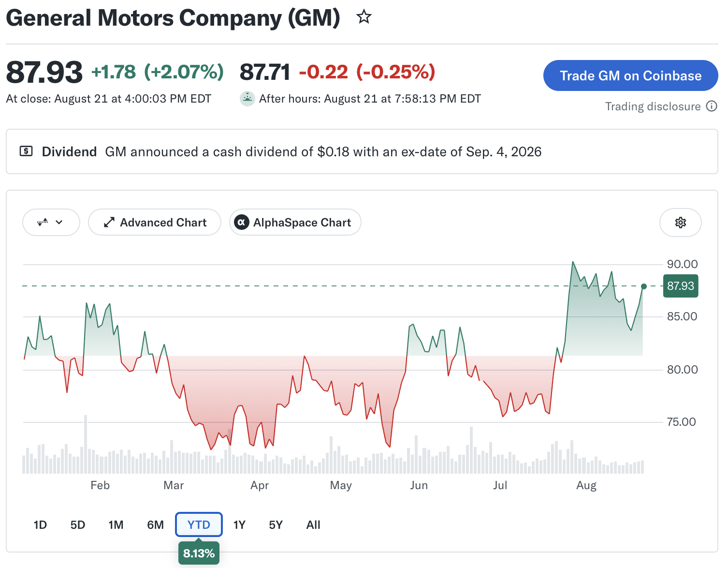Click the Apr x-axis label
The width and height of the screenshot is (728, 568).
pos(260,485)
